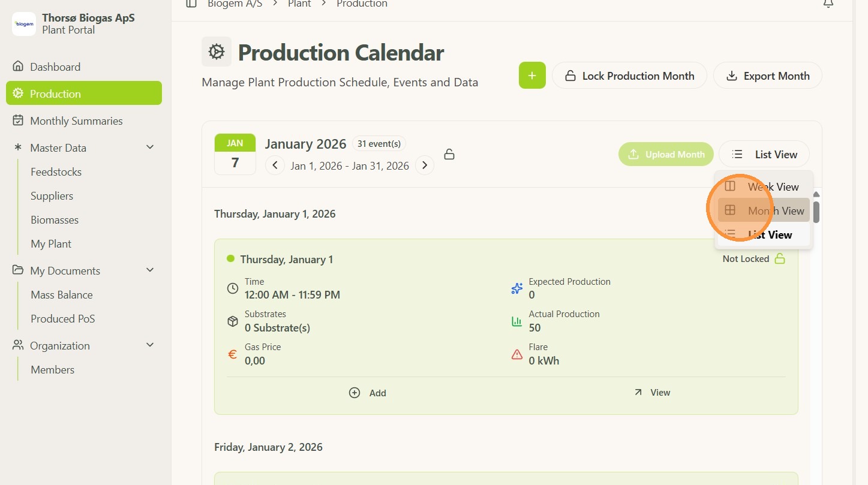Click the green plus add button
Viewport: 868px width, 485px height.
point(532,76)
